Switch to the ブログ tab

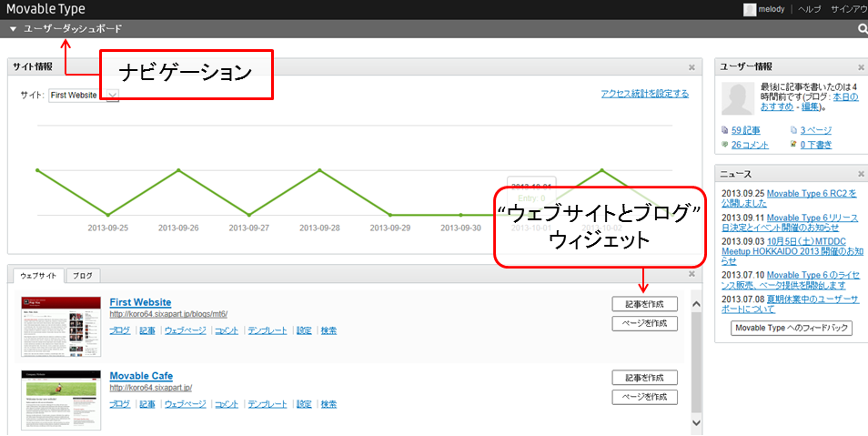click(83, 275)
